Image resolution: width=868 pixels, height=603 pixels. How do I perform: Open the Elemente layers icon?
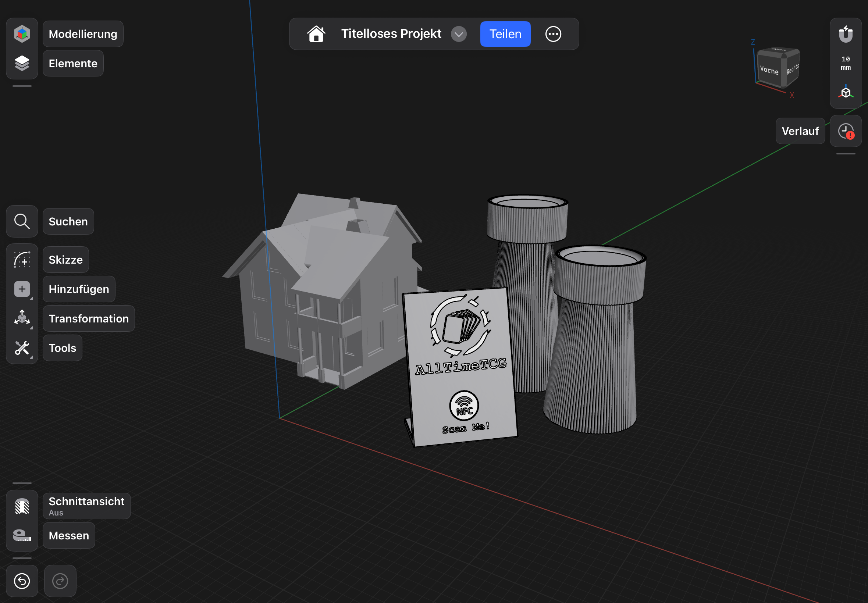pos(22,63)
